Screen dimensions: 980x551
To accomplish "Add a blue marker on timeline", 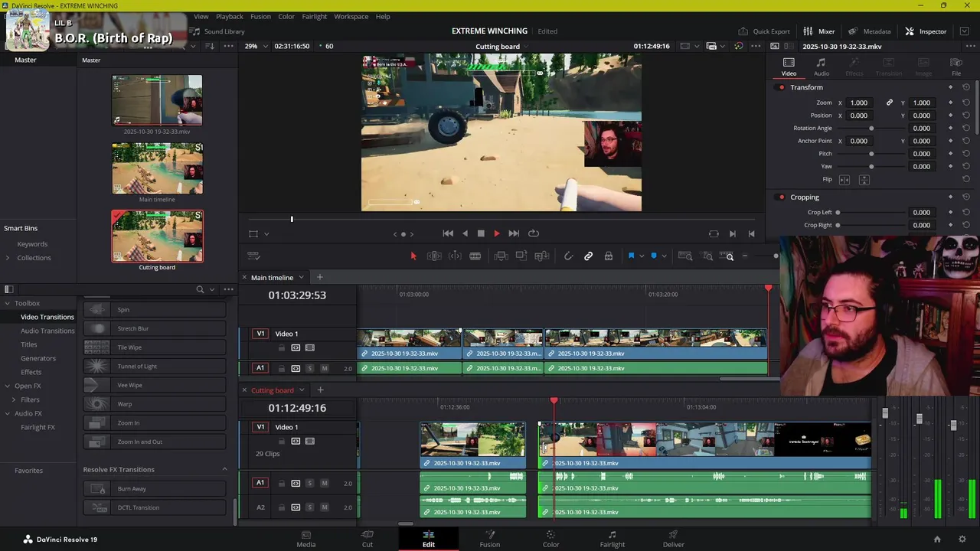I will click(653, 256).
